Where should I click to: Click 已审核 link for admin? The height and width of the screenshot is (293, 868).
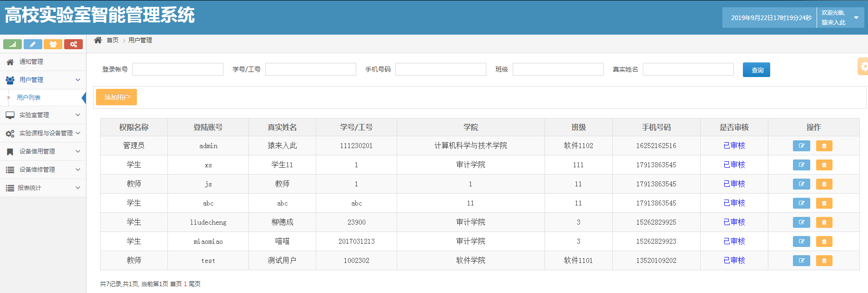click(734, 146)
